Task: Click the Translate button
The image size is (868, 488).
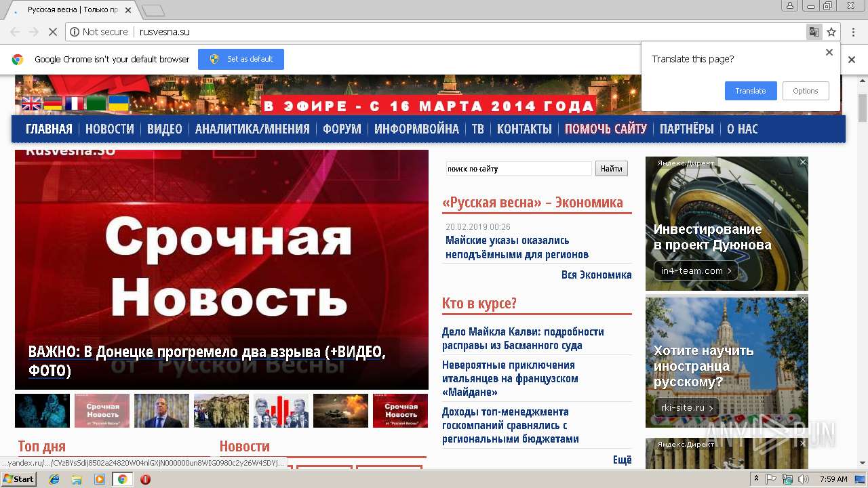Action: (x=751, y=91)
